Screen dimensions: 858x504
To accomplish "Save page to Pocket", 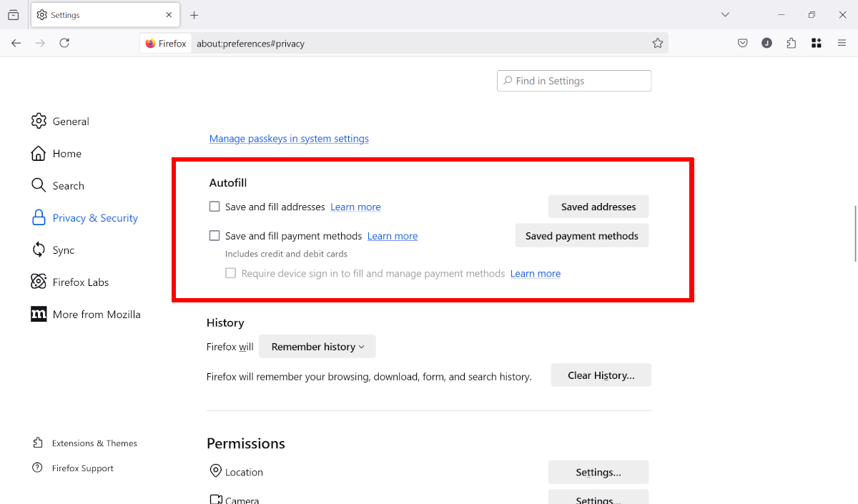I will [742, 43].
